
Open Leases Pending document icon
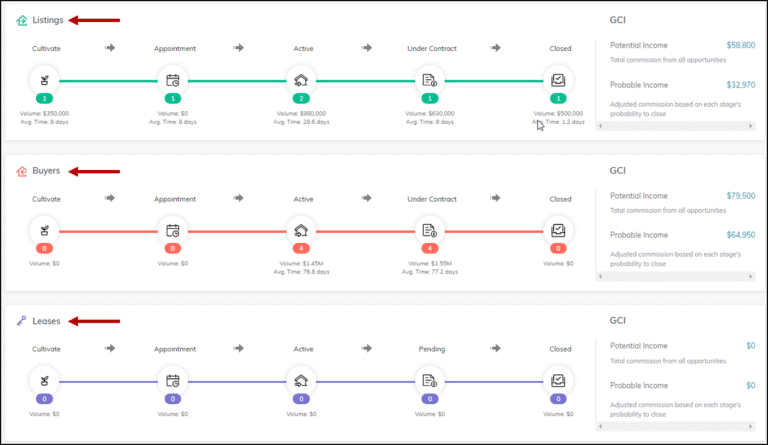pyautogui.click(x=430, y=381)
